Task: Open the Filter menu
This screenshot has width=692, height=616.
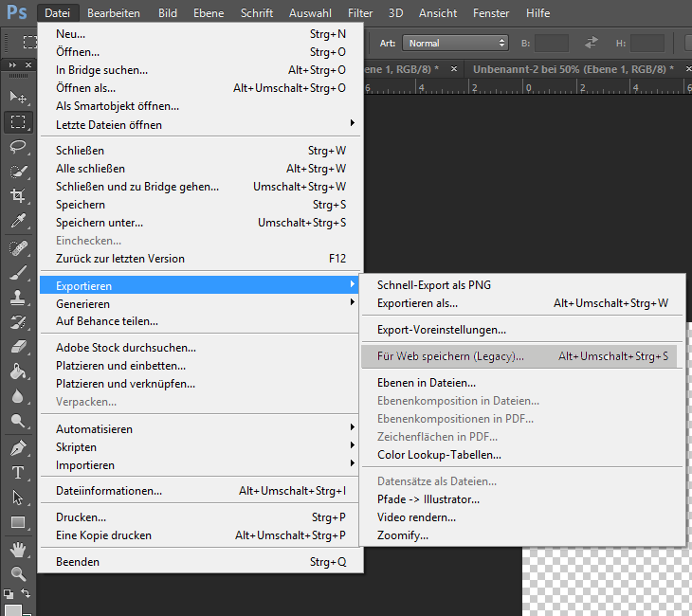Action: pos(359,13)
